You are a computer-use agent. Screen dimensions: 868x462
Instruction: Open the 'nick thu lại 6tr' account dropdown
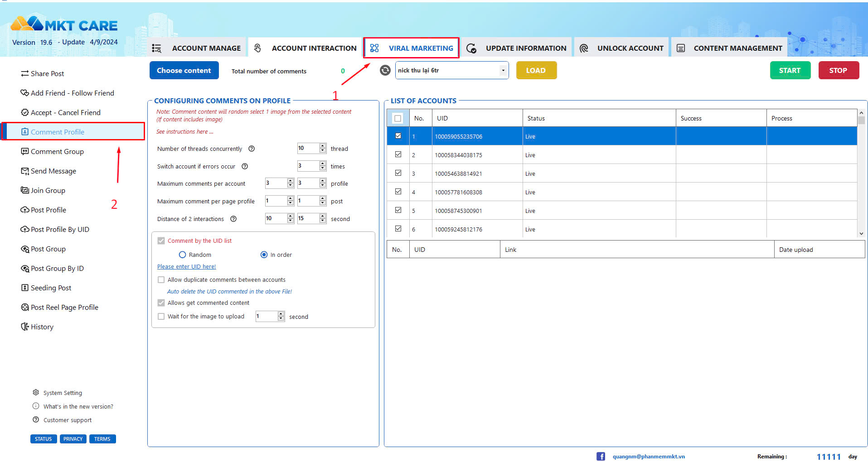point(503,70)
